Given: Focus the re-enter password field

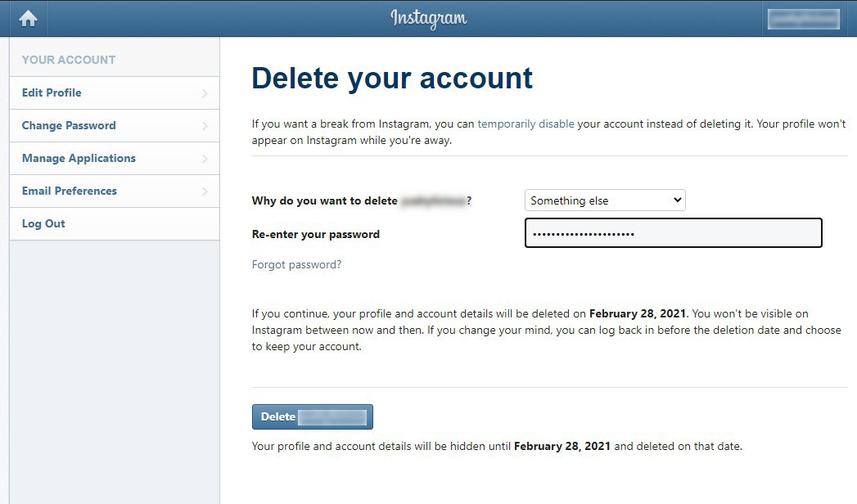Looking at the screenshot, I should click(673, 233).
